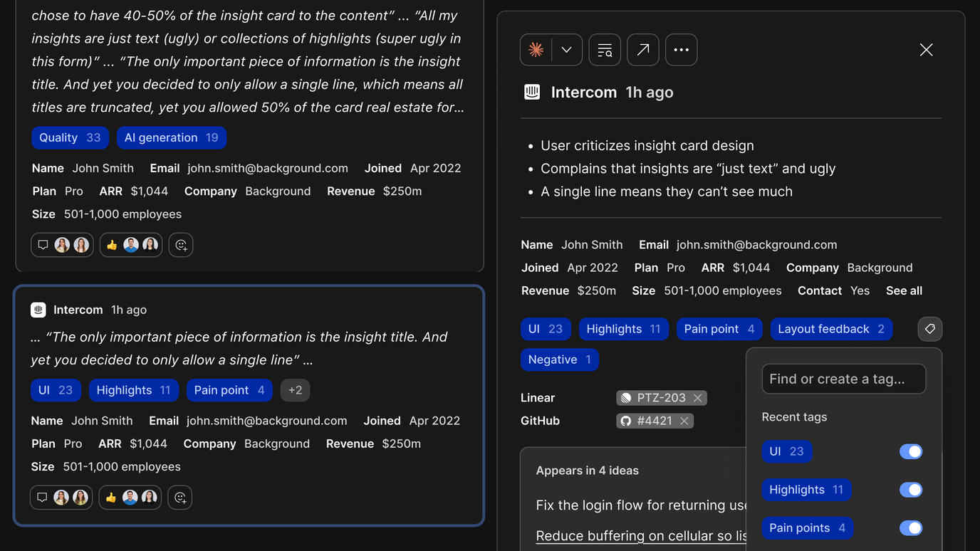This screenshot has height=551, width=980.
Task: Expand hidden tags with +2 chip
Action: [x=296, y=390]
